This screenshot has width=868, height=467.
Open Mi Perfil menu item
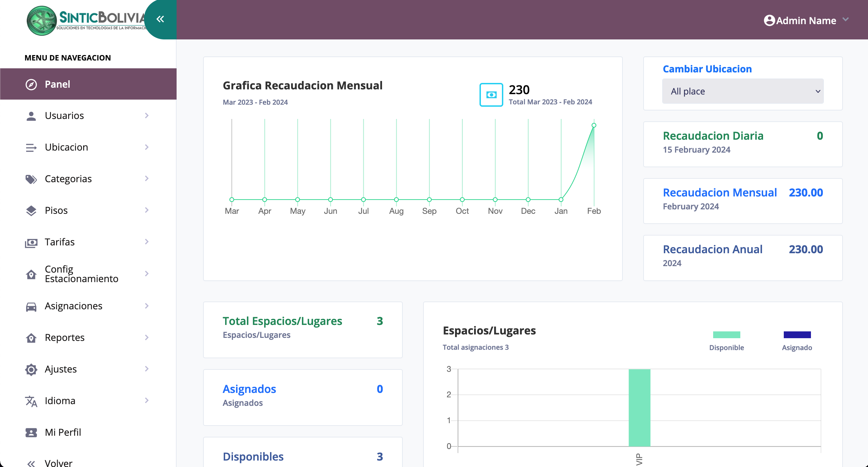click(63, 432)
